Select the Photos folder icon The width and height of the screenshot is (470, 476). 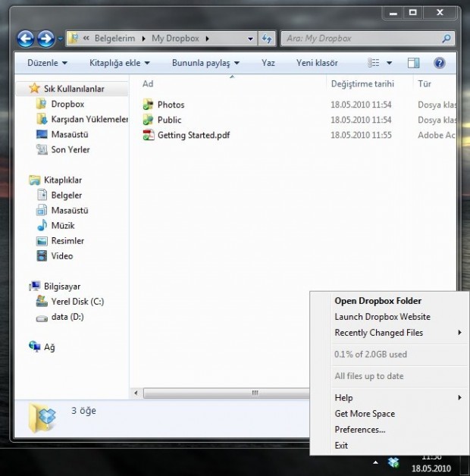tap(148, 105)
